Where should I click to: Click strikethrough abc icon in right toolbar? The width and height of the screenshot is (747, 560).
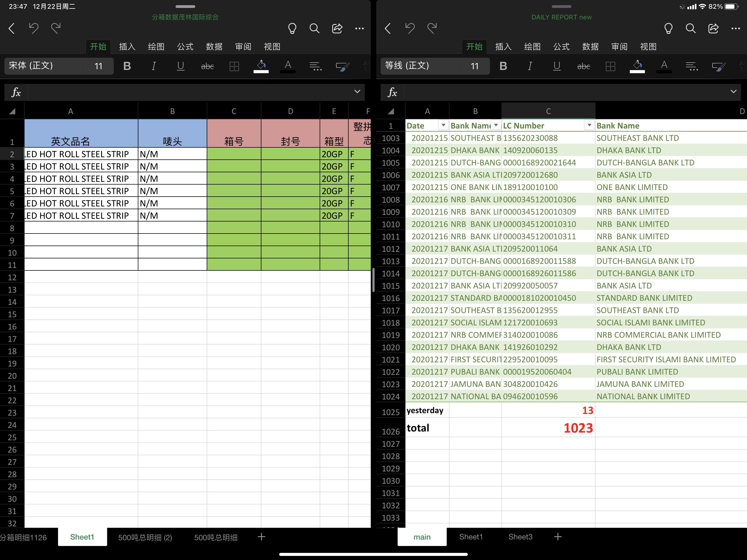(x=583, y=66)
